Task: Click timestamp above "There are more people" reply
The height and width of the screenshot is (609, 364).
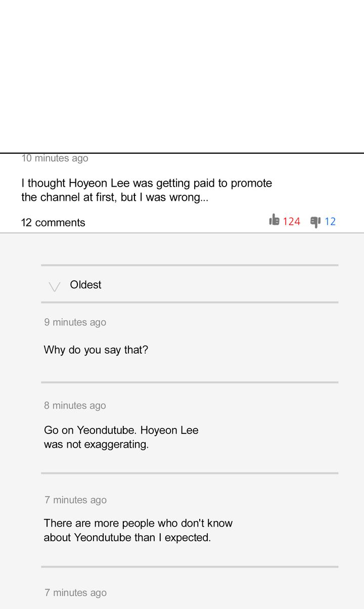Action: (x=75, y=500)
